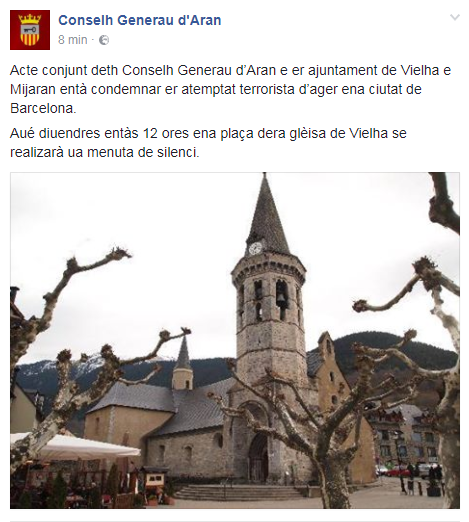Click the pointed tip of the main bell tower
This screenshot has height=522, width=469.
265,182
